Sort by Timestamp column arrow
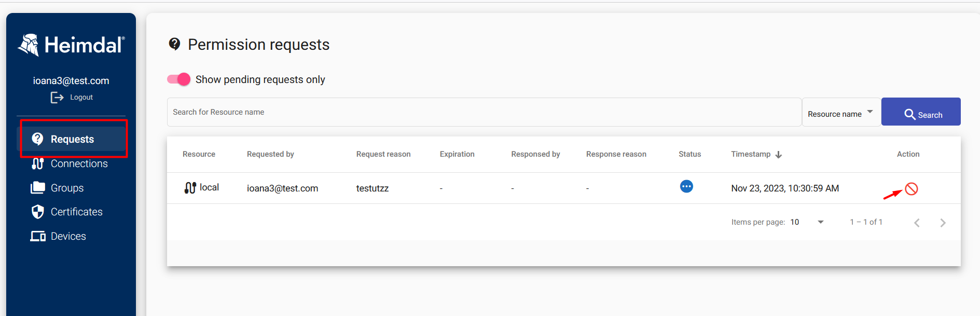This screenshot has width=980, height=316. [x=778, y=155]
